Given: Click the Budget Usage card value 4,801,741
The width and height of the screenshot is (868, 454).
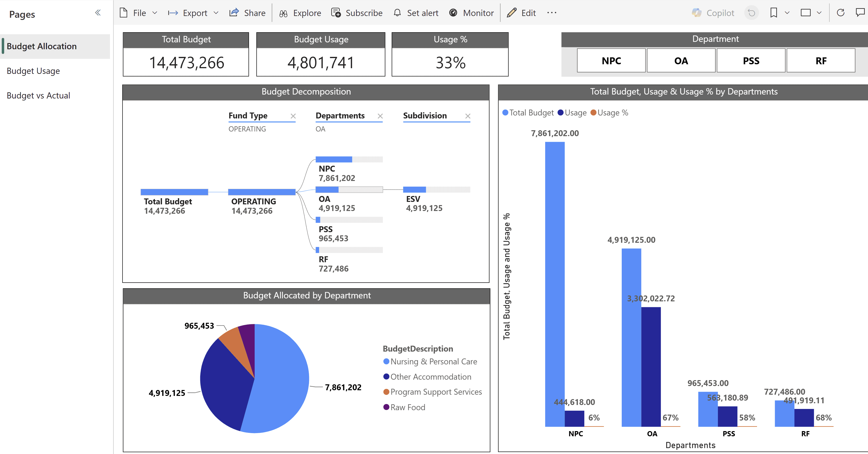Looking at the screenshot, I should (321, 63).
